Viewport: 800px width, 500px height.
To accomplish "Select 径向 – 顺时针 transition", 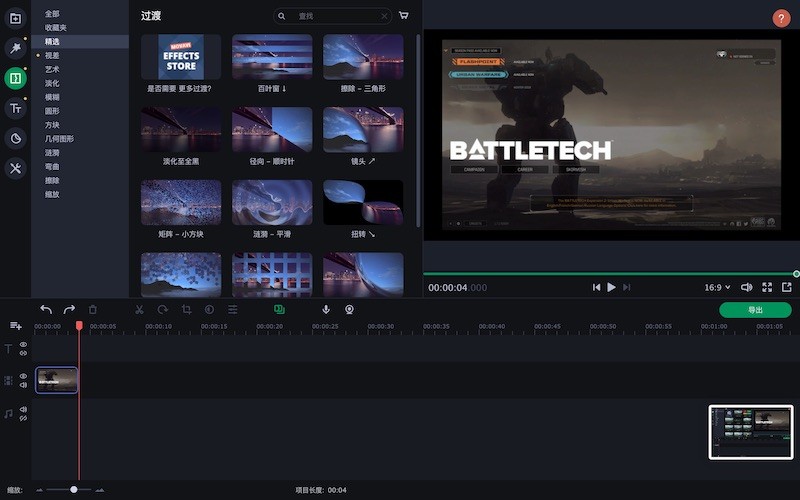I will click(x=272, y=130).
